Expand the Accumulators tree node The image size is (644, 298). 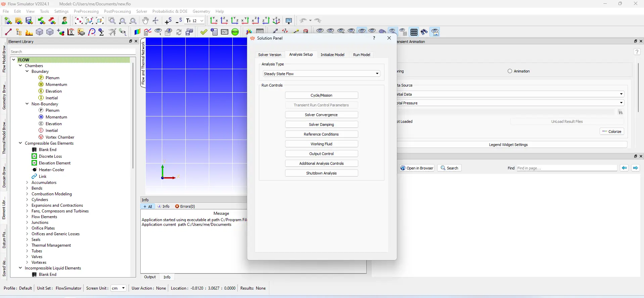(27, 183)
